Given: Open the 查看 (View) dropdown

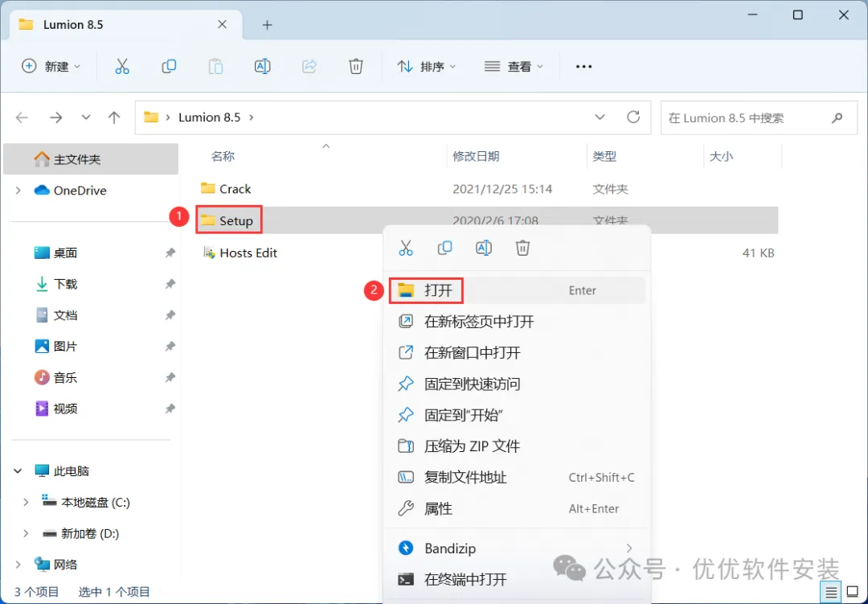Looking at the screenshot, I should tap(514, 67).
